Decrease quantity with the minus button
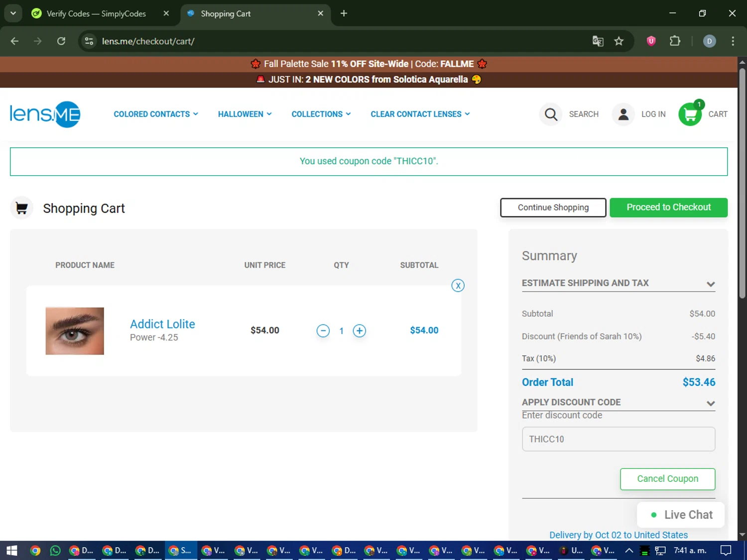 tap(323, 331)
